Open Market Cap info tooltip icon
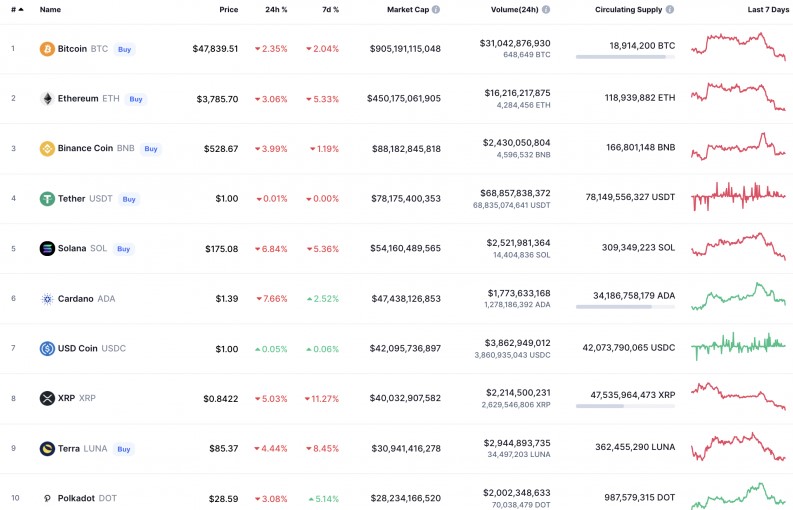Viewport: 793px width, 510px height. [x=436, y=9]
